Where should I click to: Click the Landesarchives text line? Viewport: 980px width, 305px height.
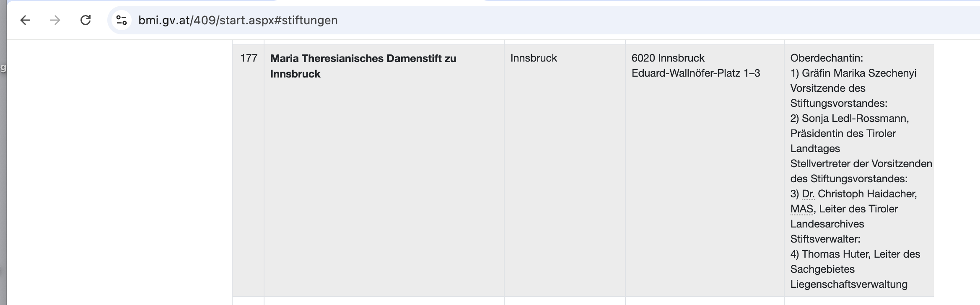[x=827, y=224]
